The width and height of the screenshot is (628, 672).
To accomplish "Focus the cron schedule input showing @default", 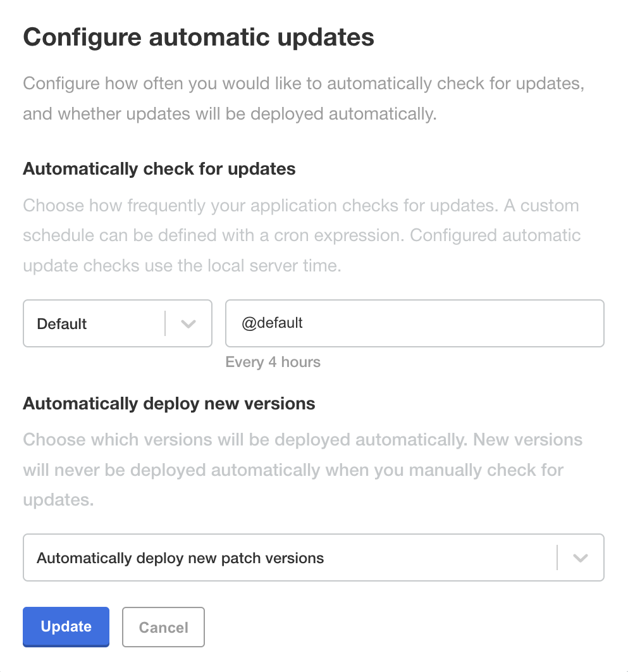I will [414, 323].
